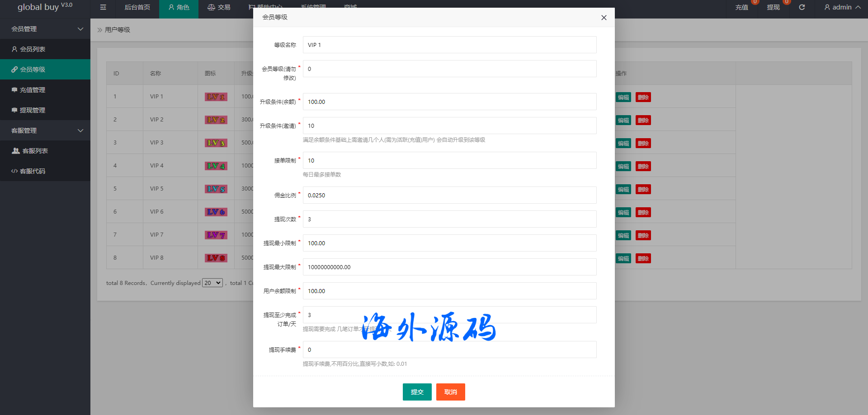Image resolution: width=868 pixels, height=415 pixels.
Task: Switch to the 后台首页 tab
Action: [x=137, y=7]
